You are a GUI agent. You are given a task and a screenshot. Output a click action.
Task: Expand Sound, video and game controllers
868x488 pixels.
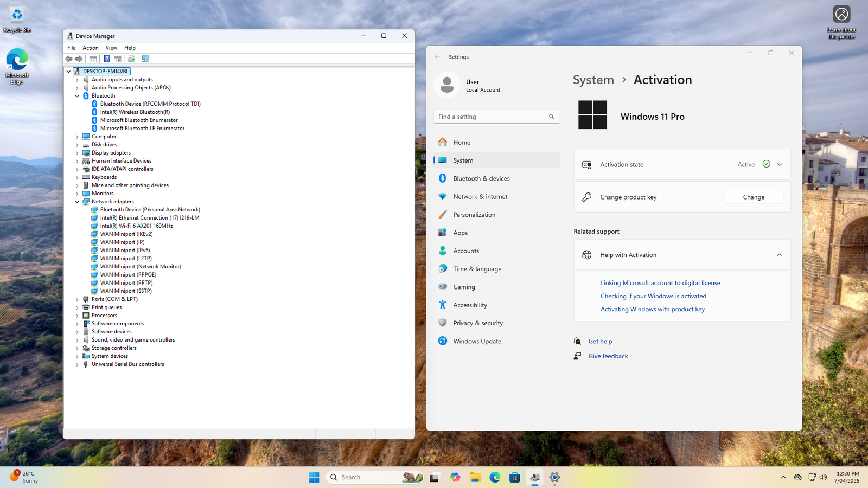[77, 340]
